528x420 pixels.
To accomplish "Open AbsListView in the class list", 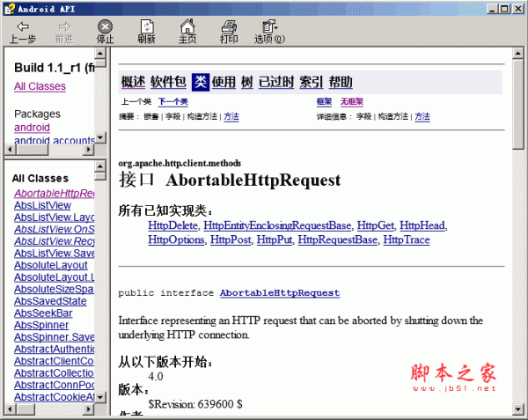I will (x=42, y=205).
